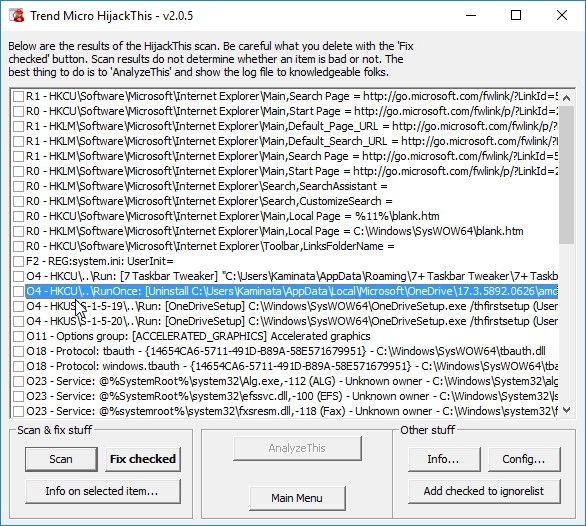
Task: Tick the O23 Service ALG checkbox
Action: click(x=18, y=381)
